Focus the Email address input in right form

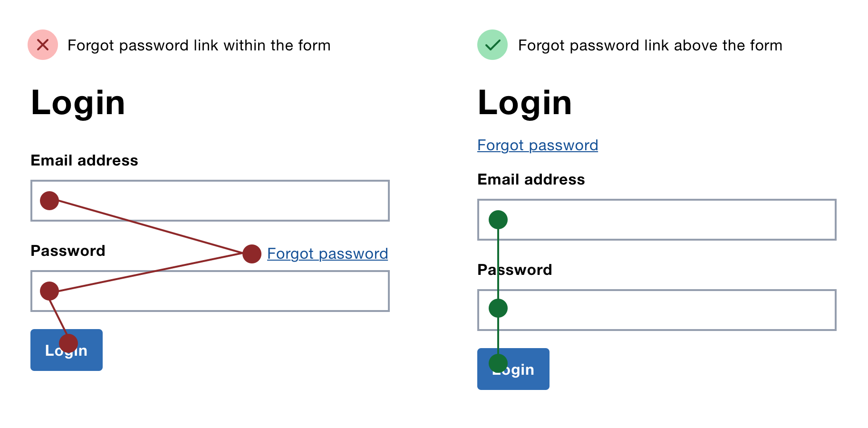pos(657,220)
